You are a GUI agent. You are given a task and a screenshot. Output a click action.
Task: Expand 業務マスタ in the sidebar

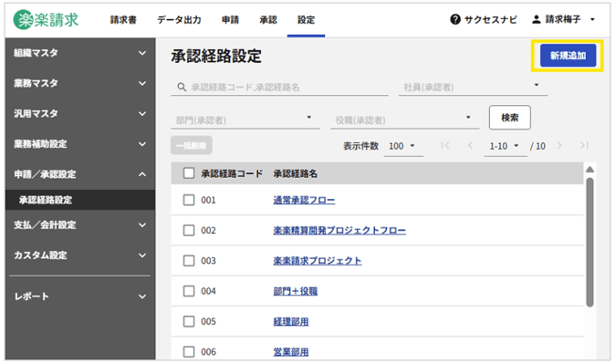pos(80,83)
